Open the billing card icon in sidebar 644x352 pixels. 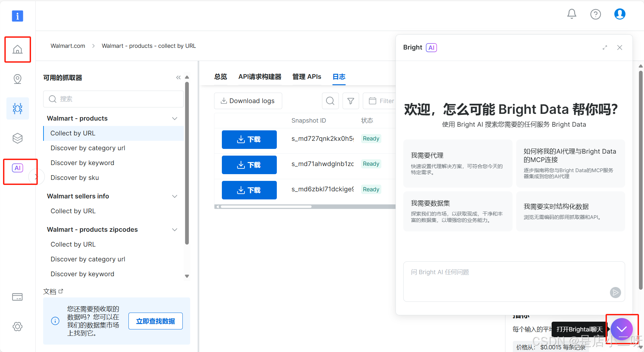click(x=18, y=297)
